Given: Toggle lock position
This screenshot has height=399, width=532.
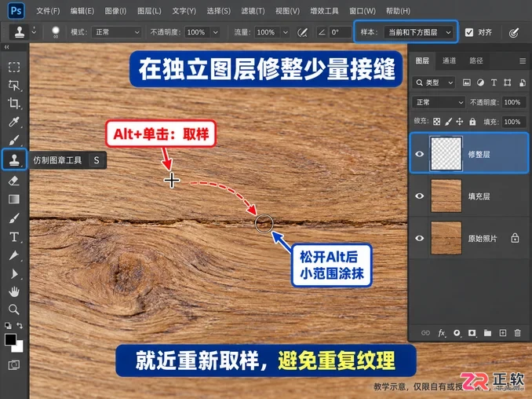Looking at the screenshot, I should pos(460,122).
